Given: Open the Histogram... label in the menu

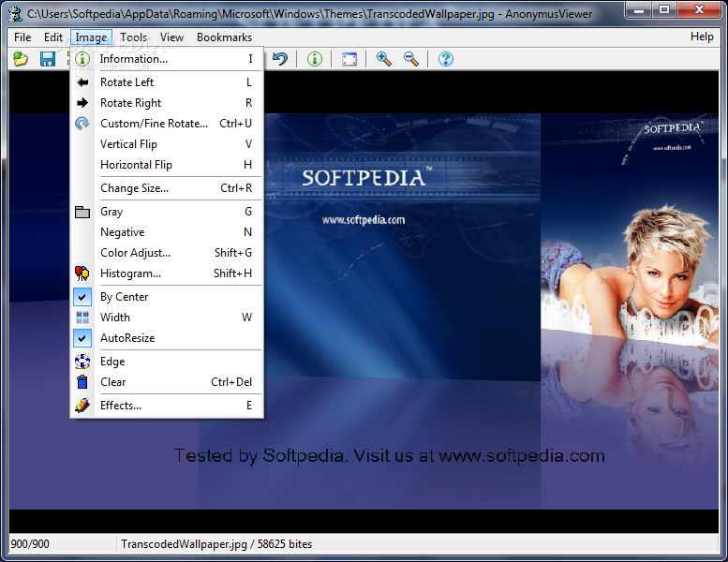Looking at the screenshot, I should pyautogui.click(x=130, y=274).
